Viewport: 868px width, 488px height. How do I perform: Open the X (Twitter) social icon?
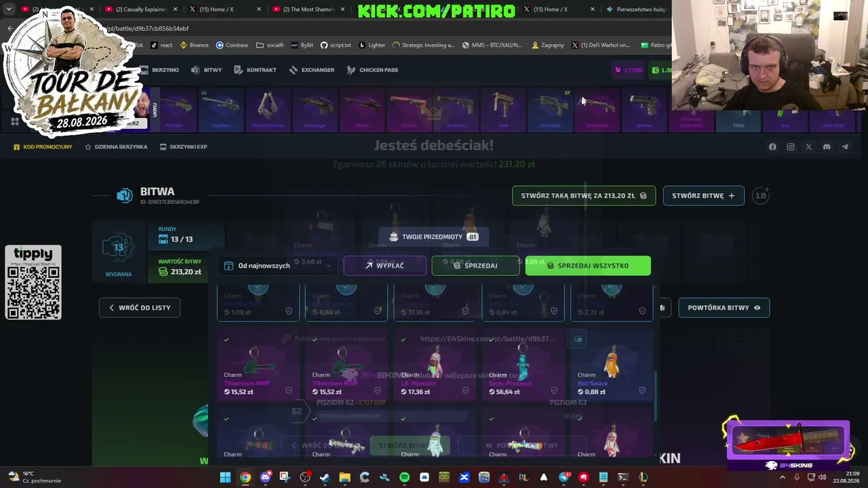click(808, 147)
